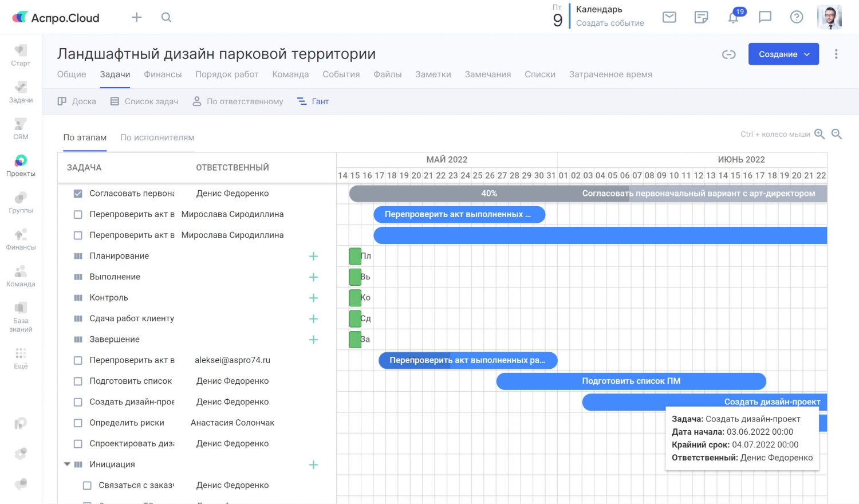
Task: Check the Подготовить список task checkbox
Action: [x=78, y=381]
